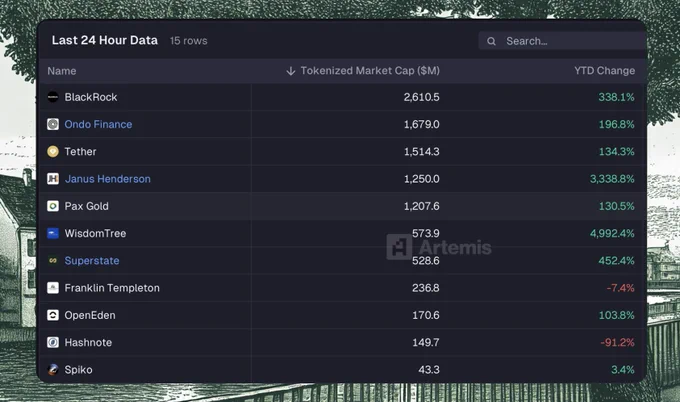Click the search magnifier icon
Viewport: 680px width, 402px height.
[491, 41]
